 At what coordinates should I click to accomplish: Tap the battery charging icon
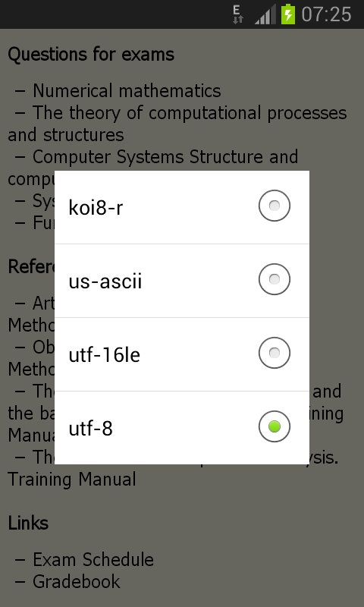[x=288, y=14]
